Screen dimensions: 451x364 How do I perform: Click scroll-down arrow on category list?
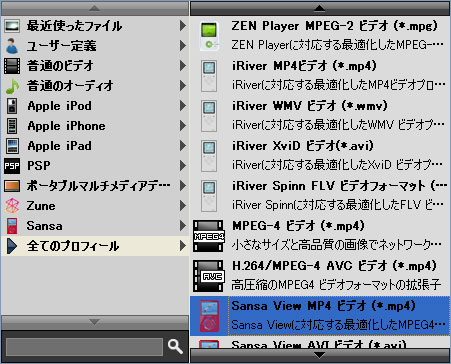95,322
